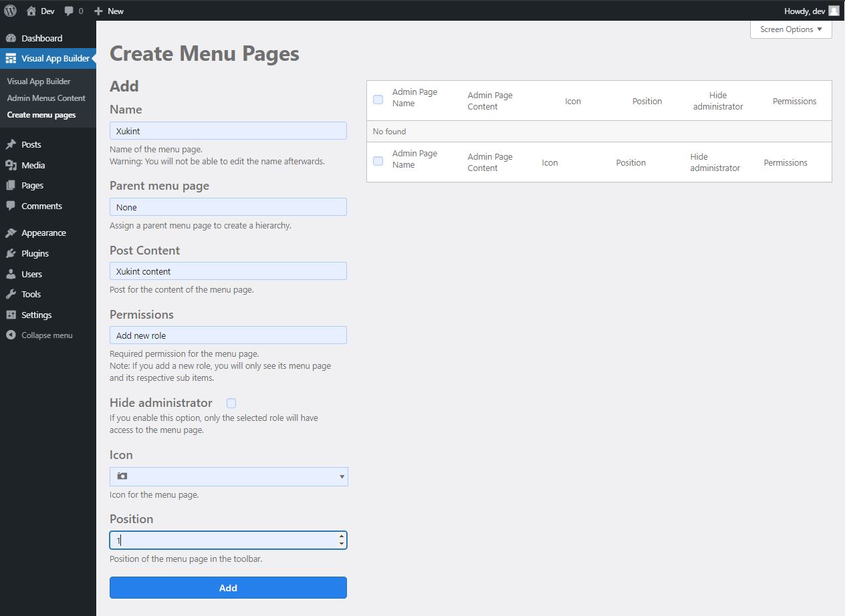Screen dimensions: 845x616
Task: Click the Hide administrator header in top row
Action: [718, 101]
